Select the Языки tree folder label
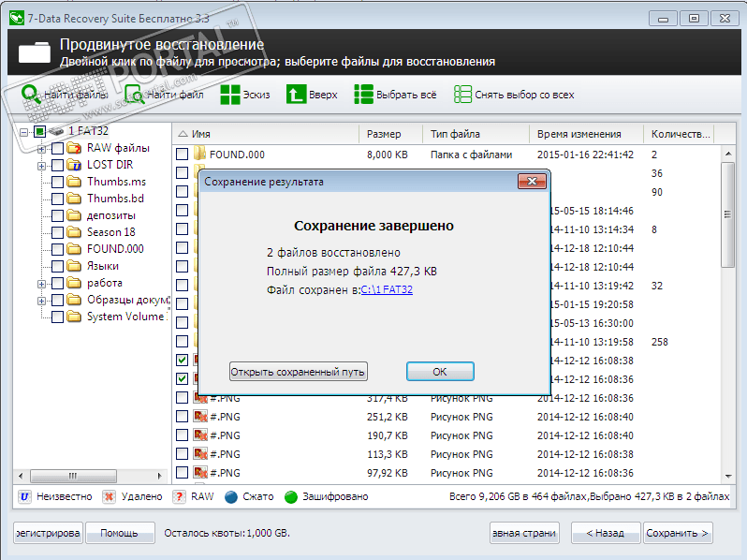The image size is (747, 560). pyautogui.click(x=103, y=266)
